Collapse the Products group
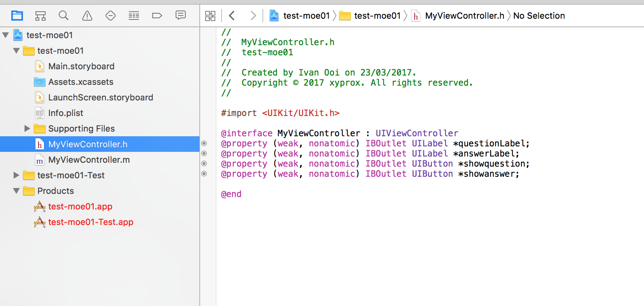 point(16,191)
